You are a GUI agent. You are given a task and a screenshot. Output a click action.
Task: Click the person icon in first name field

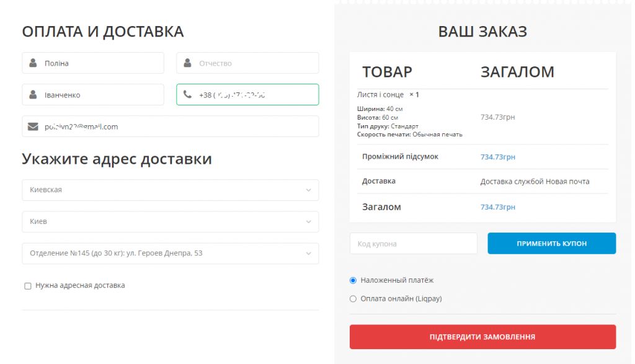(x=33, y=63)
